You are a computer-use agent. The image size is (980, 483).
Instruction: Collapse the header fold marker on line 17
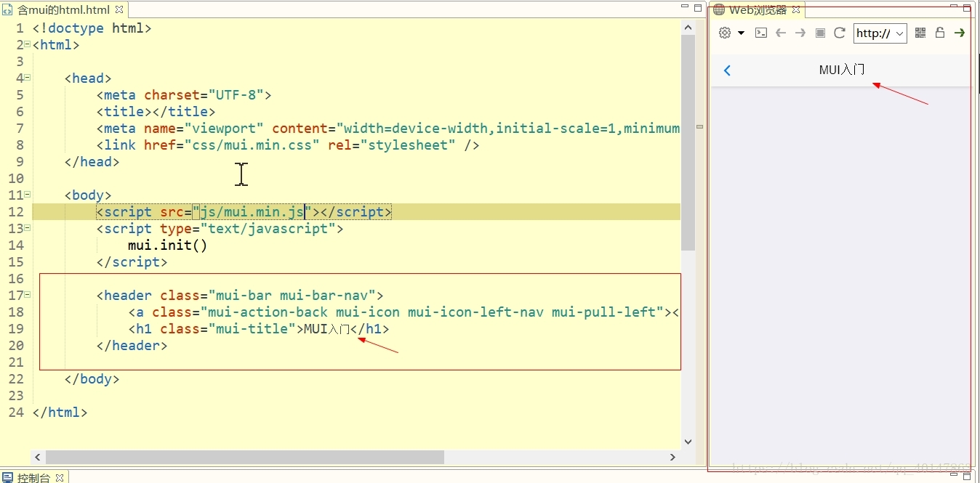click(x=27, y=293)
